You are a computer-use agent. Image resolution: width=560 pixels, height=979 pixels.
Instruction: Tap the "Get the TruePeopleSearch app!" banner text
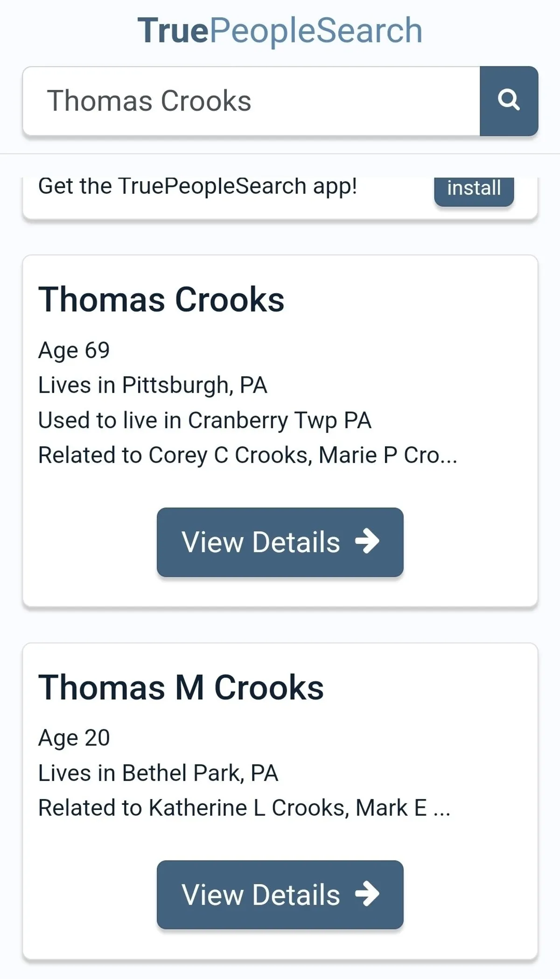197,187
